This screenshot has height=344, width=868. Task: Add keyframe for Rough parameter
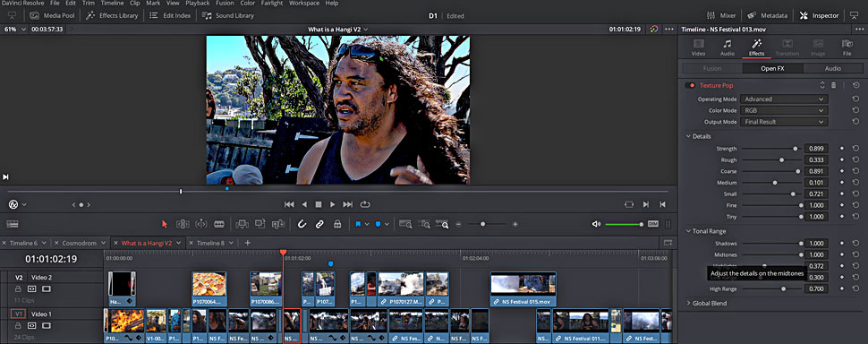pyautogui.click(x=842, y=160)
